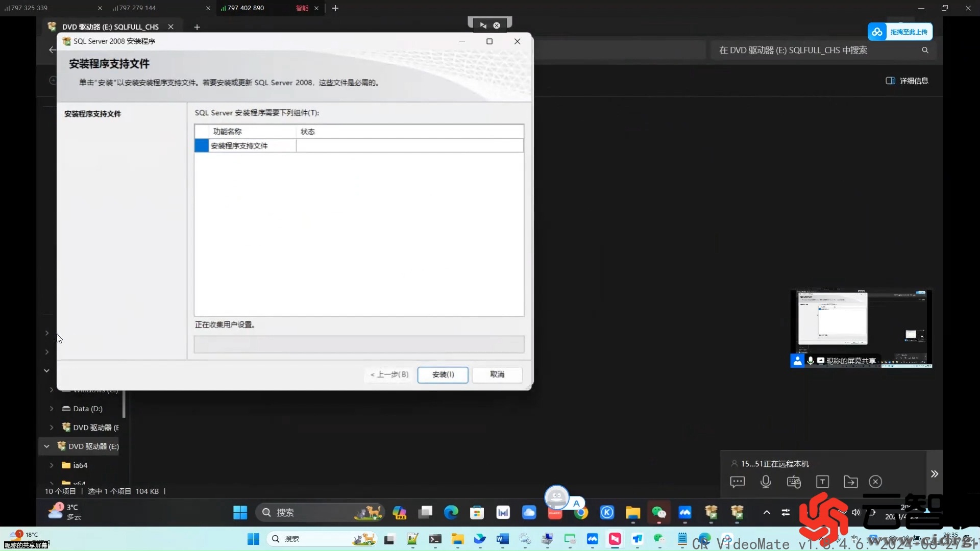Toggle the 详细信息 details pane

pyautogui.click(x=906, y=81)
